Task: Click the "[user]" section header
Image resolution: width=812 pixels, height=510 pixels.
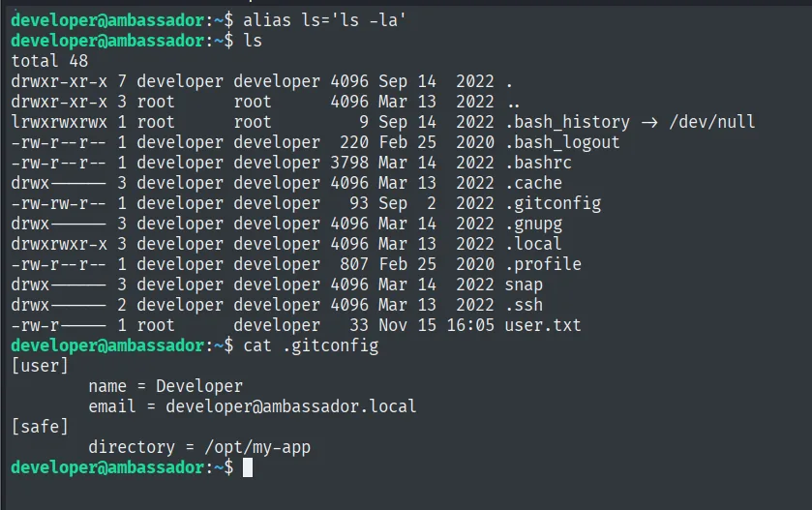Action: click(40, 366)
